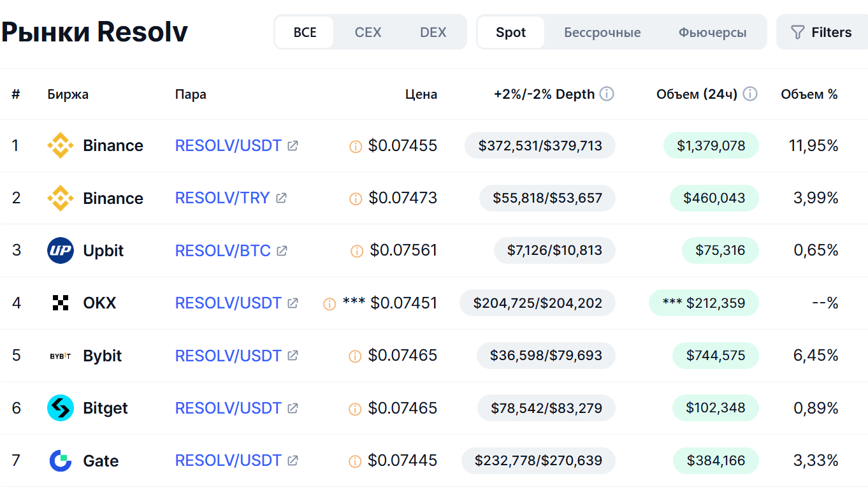Click the Bitget exchange logo
This screenshot has height=499, width=868.
[x=61, y=408]
